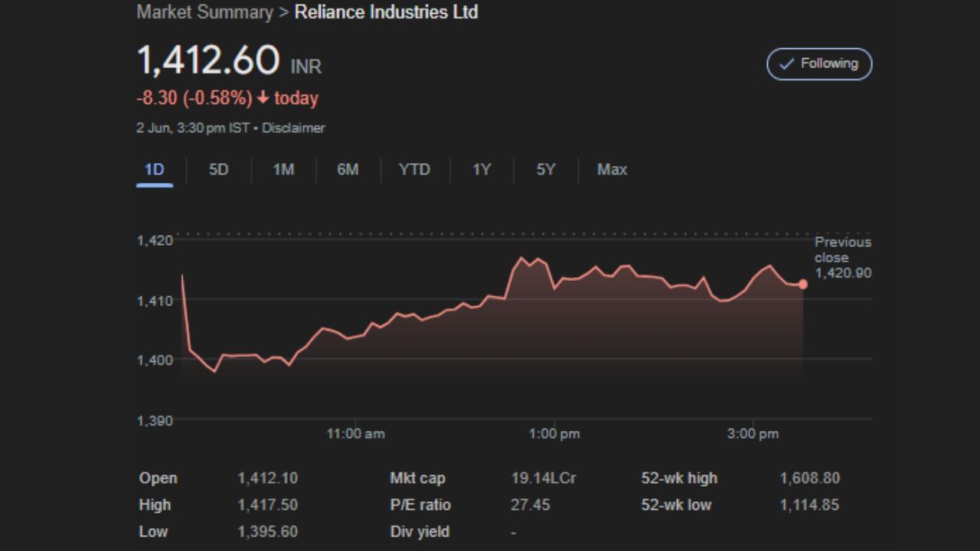Click the 52-wk low label
Screen dimensions: 980x551
pos(677,505)
